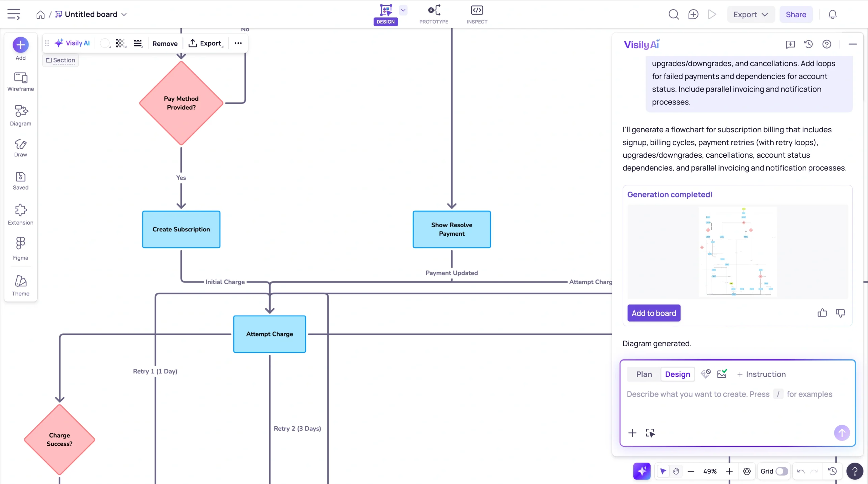Open version history from bottom toolbar

[x=833, y=471]
